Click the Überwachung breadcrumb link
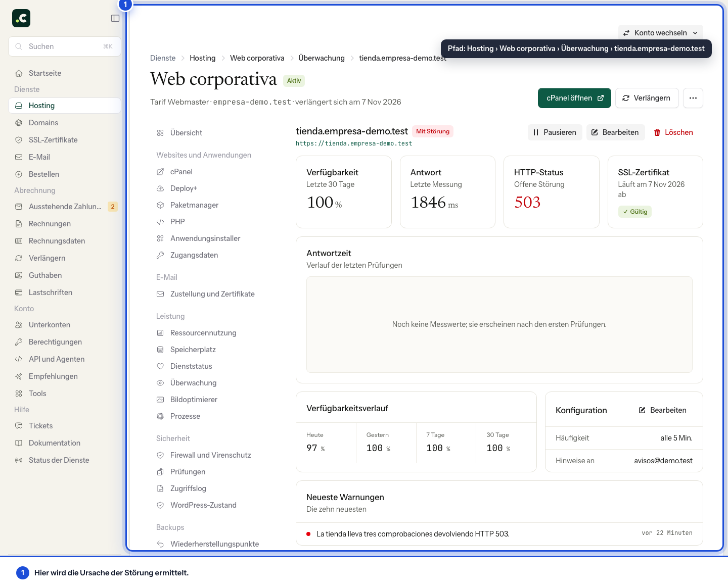 322,58
